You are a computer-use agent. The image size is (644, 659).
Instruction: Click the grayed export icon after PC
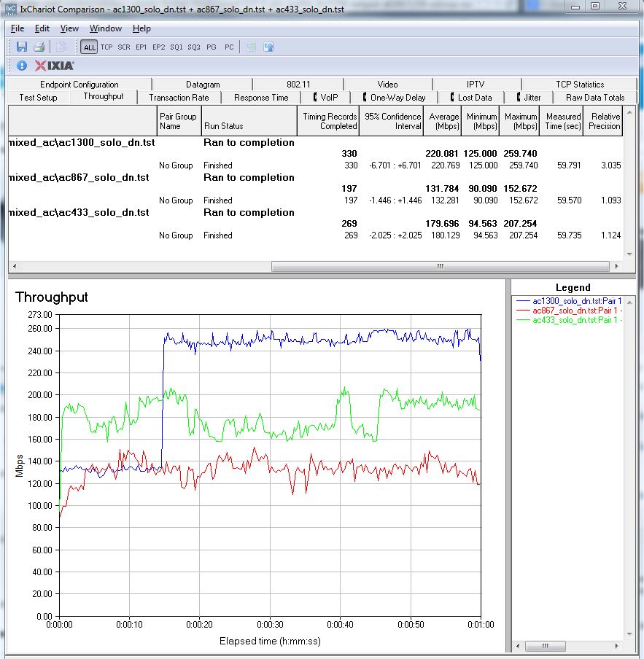coord(252,47)
